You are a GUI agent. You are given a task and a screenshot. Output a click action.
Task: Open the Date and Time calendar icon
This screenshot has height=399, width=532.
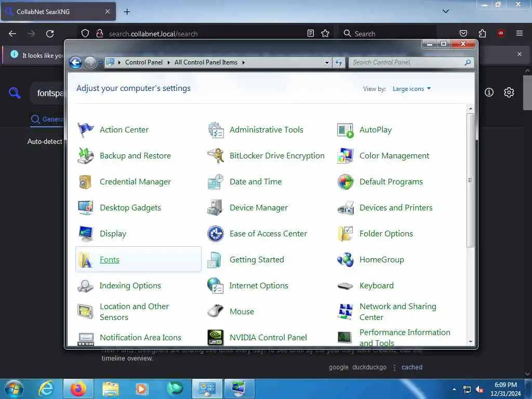pyautogui.click(x=216, y=182)
